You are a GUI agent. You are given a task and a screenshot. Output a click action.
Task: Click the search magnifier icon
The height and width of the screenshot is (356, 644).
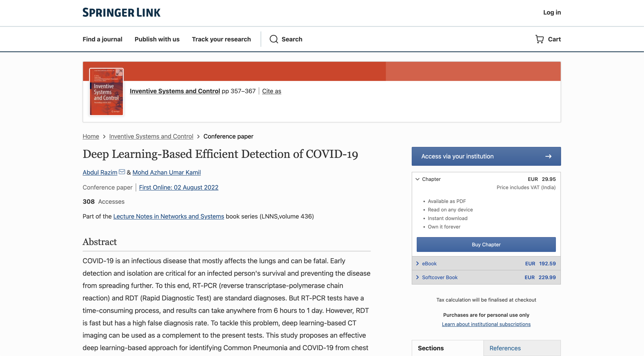coord(274,39)
